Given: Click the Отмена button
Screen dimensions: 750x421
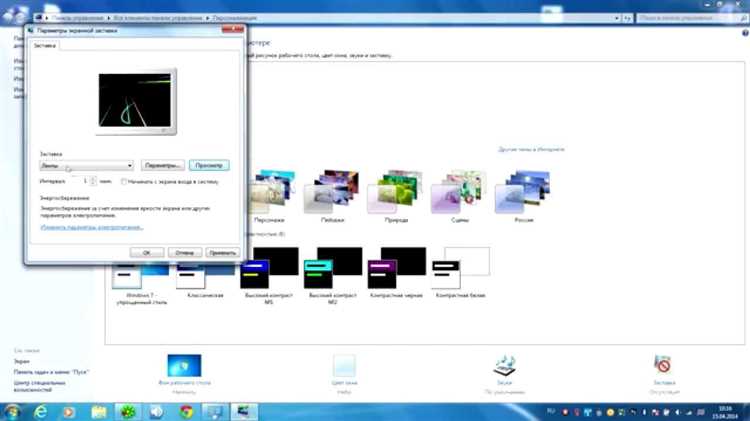Looking at the screenshot, I should [x=185, y=253].
